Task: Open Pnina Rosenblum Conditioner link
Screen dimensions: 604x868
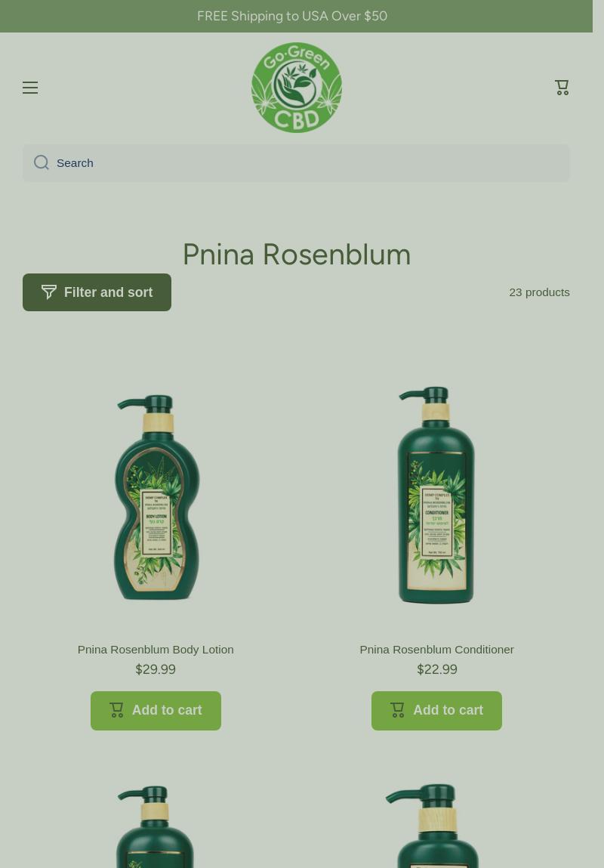Action: point(436,650)
